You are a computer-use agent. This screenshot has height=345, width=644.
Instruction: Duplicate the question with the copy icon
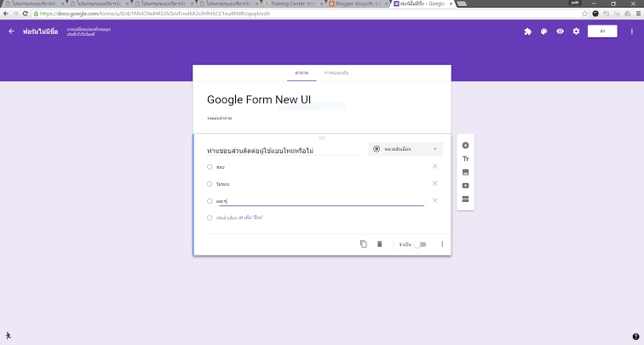364,244
